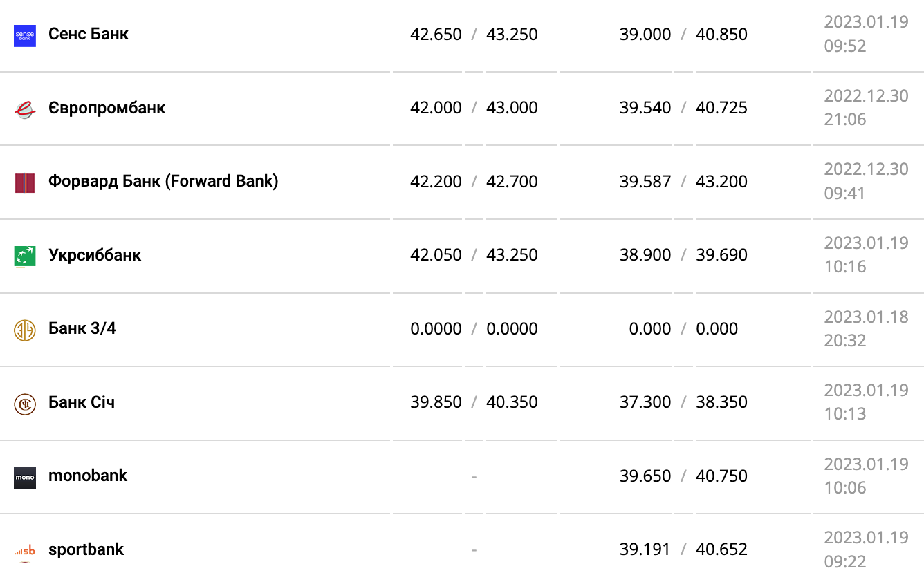The width and height of the screenshot is (924, 573).
Task: Open the Укрсиббанк bank link
Action: pyautogui.click(x=95, y=255)
